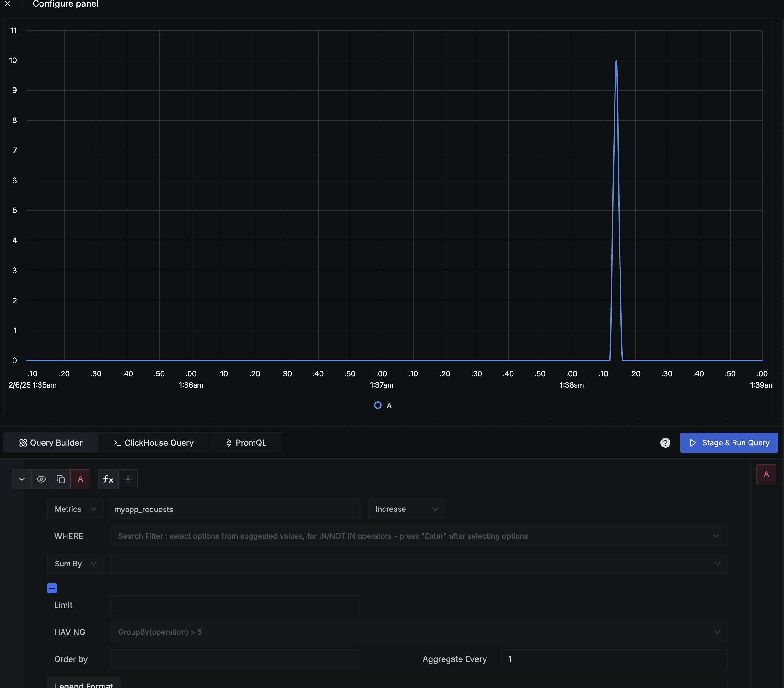The image size is (784, 688).
Task: Toggle series A in chart legend
Action: tap(383, 405)
